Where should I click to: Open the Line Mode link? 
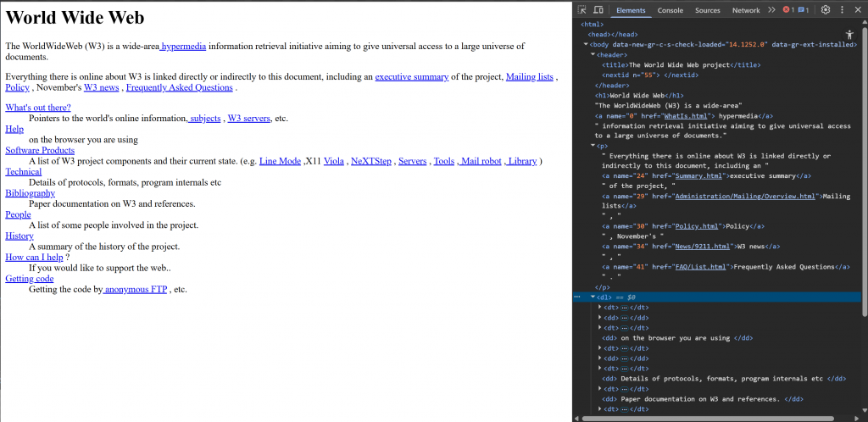pyautogui.click(x=280, y=161)
